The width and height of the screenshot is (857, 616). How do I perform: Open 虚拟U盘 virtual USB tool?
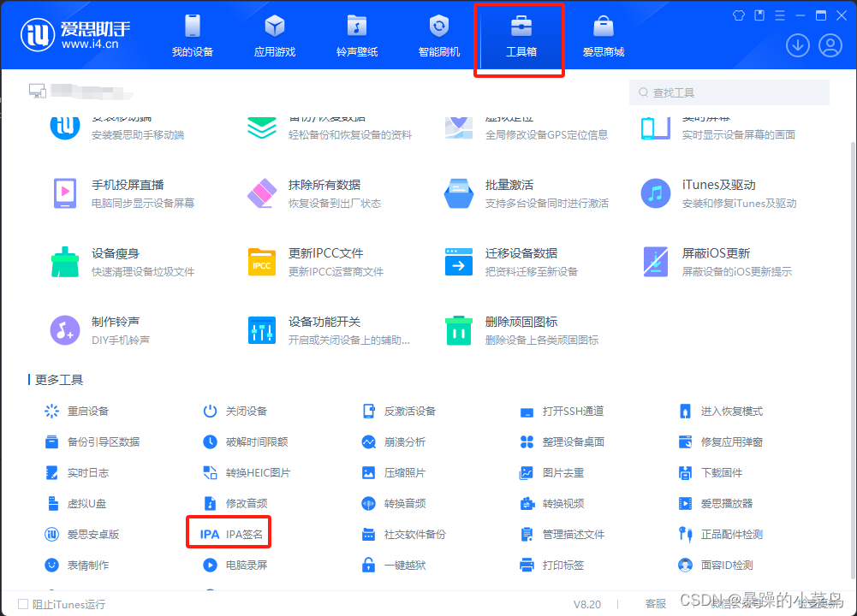point(75,504)
